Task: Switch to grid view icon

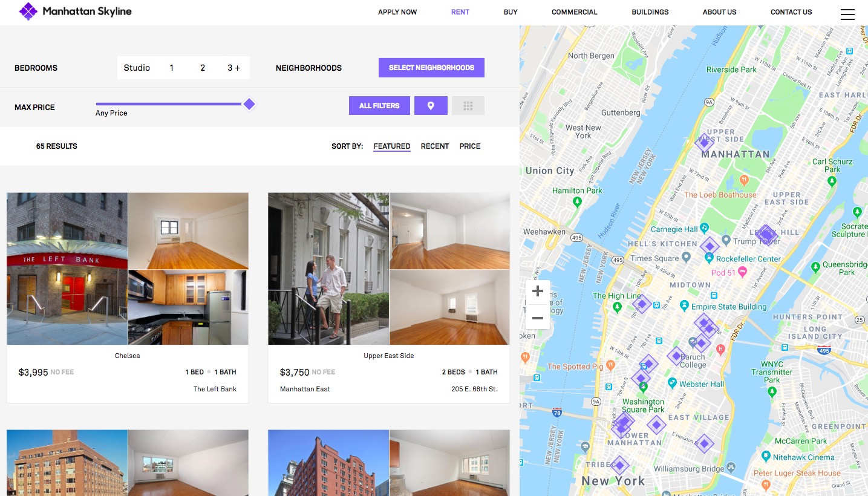Action: click(468, 106)
